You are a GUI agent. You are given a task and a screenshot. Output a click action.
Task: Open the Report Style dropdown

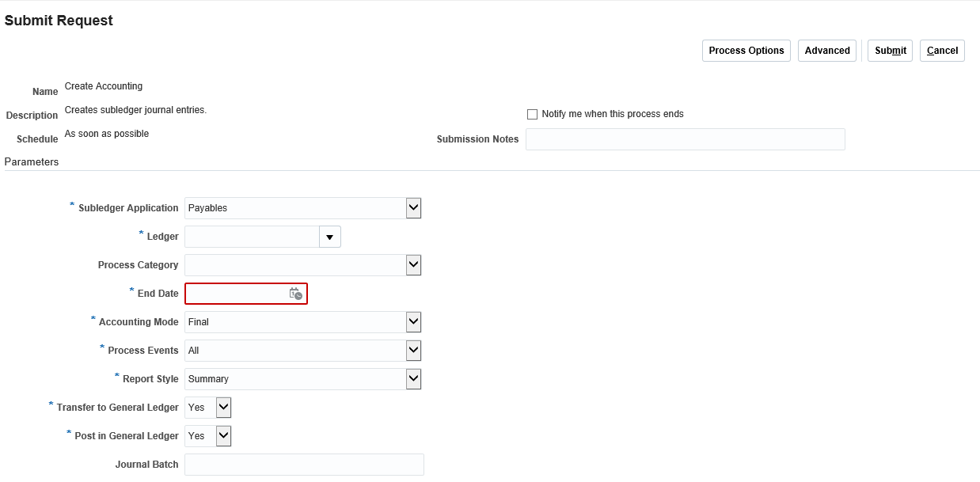[x=412, y=378]
